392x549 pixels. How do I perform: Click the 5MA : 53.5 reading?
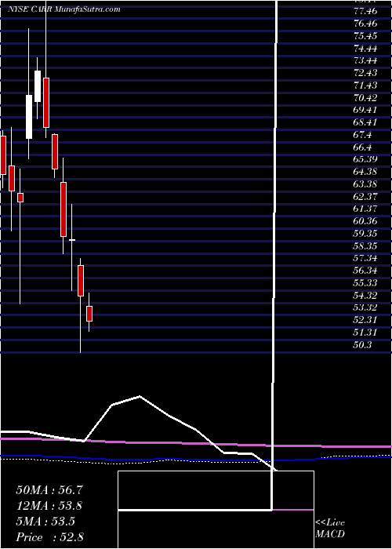[x=45, y=522]
